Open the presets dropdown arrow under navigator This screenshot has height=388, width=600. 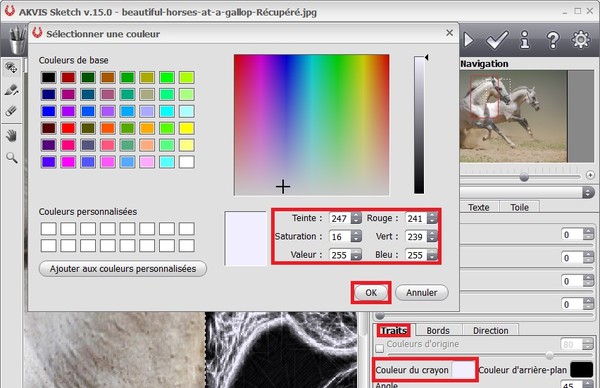[x=587, y=192]
